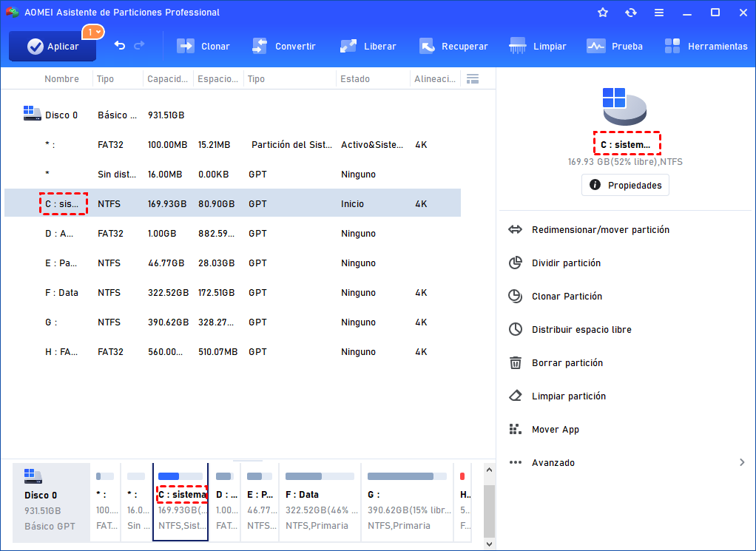The image size is (756, 551).
Task: Click the AOMEI app logo in title bar
Action: tap(12, 12)
